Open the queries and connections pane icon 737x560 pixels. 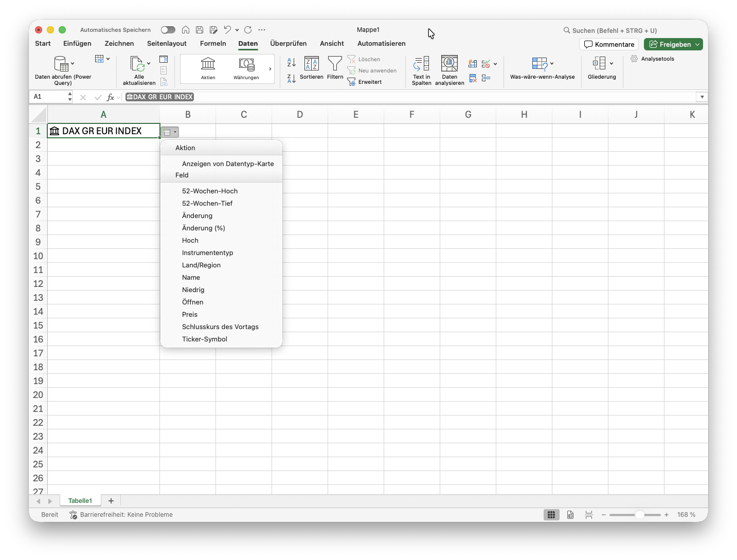[x=164, y=59]
